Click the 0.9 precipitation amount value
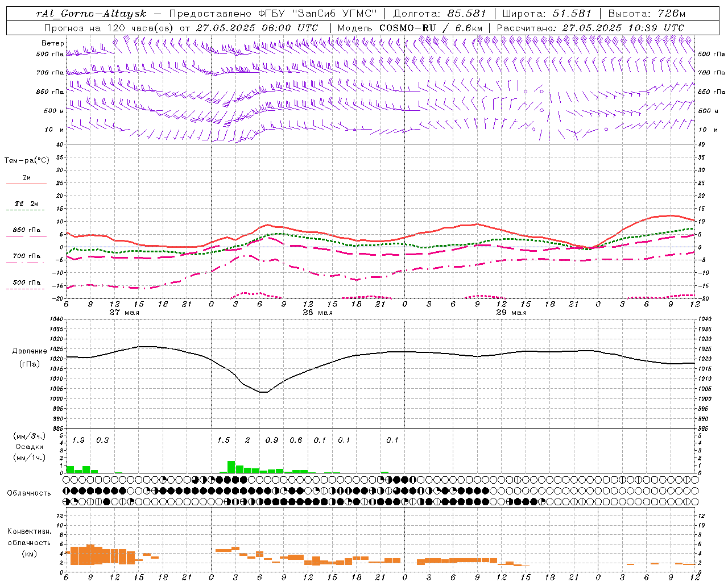 (x=272, y=440)
